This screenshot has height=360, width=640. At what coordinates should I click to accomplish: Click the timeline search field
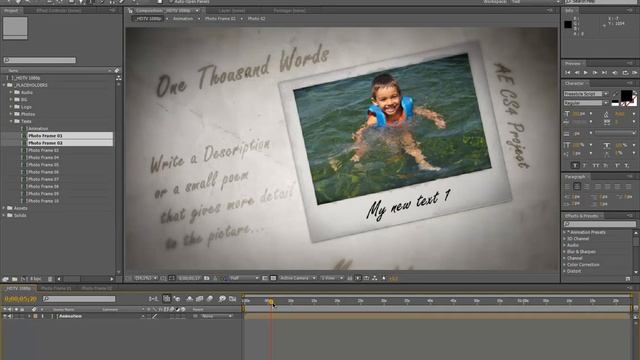[x=79, y=299]
